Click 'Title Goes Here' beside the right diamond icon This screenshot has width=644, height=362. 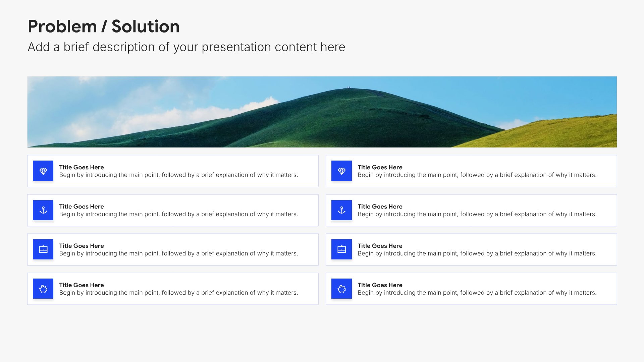[380, 167]
